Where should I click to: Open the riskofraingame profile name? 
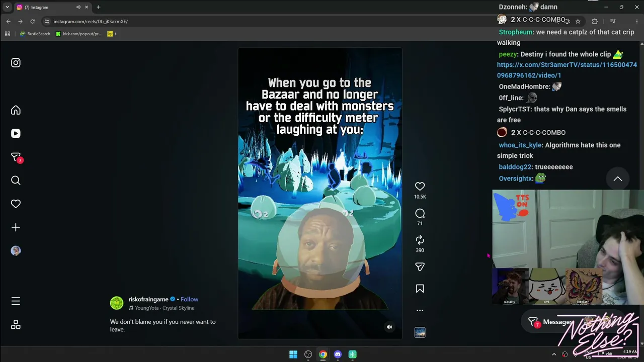point(149,299)
